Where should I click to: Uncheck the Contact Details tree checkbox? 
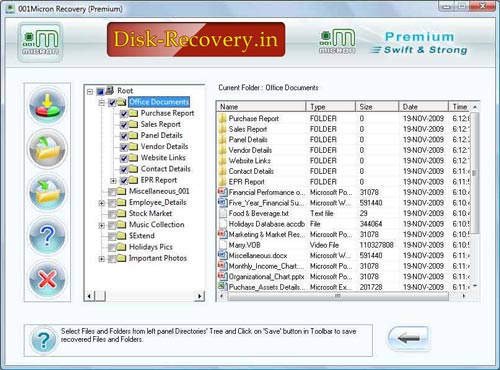[x=124, y=170]
